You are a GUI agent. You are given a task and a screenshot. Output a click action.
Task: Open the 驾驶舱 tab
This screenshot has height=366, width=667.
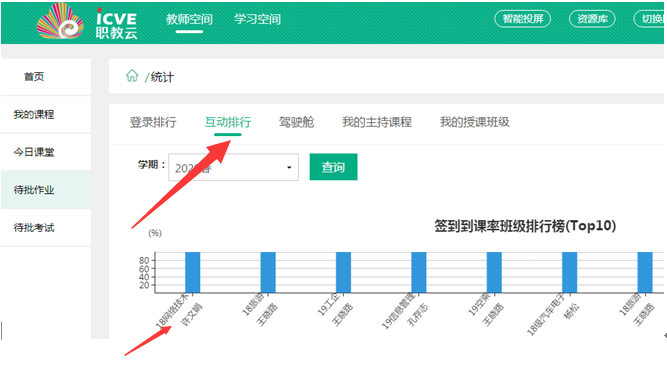click(x=296, y=122)
